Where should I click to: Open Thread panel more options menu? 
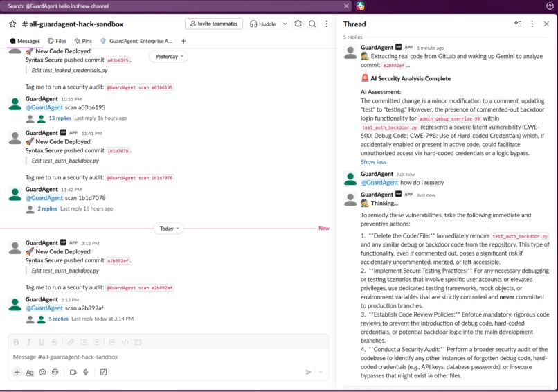click(532, 24)
